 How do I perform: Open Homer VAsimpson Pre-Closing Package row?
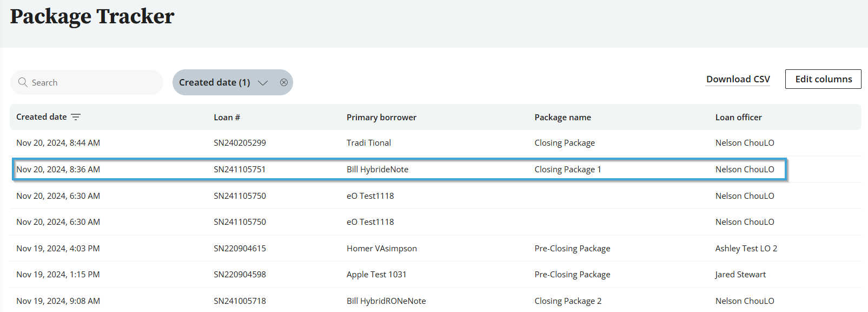435,249
